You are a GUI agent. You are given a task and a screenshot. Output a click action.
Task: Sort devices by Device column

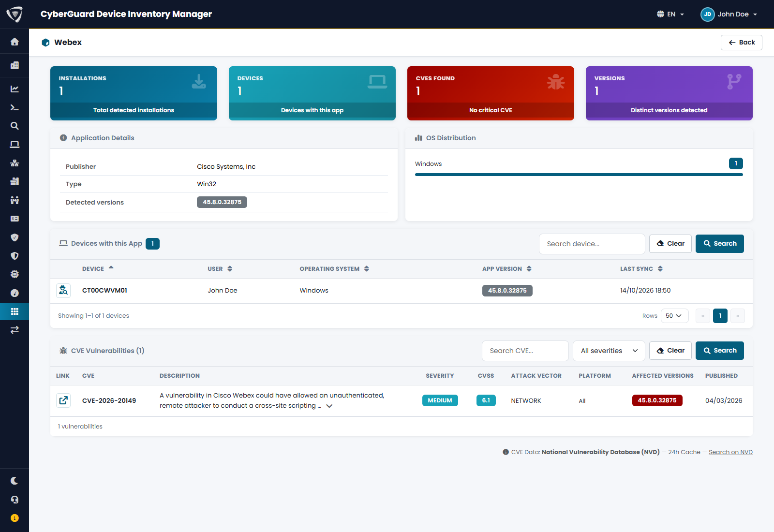tap(98, 268)
